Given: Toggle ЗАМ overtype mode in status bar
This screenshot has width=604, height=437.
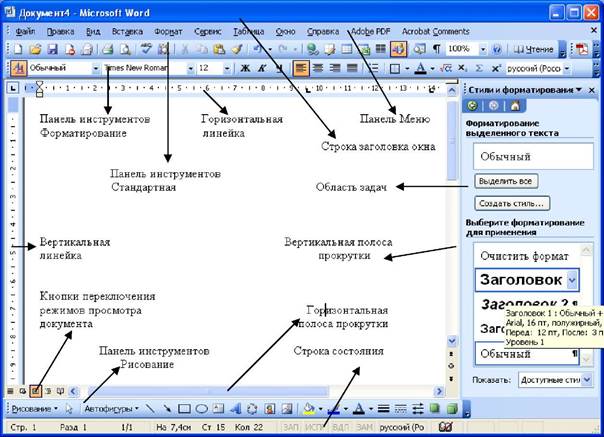Looking at the screenshot, I should [x=365, y=427].
